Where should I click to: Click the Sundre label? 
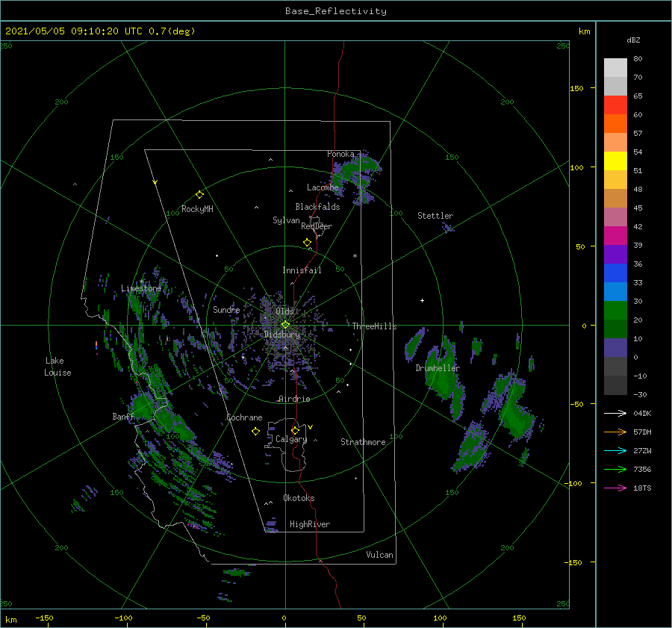[x=226, y=309]
